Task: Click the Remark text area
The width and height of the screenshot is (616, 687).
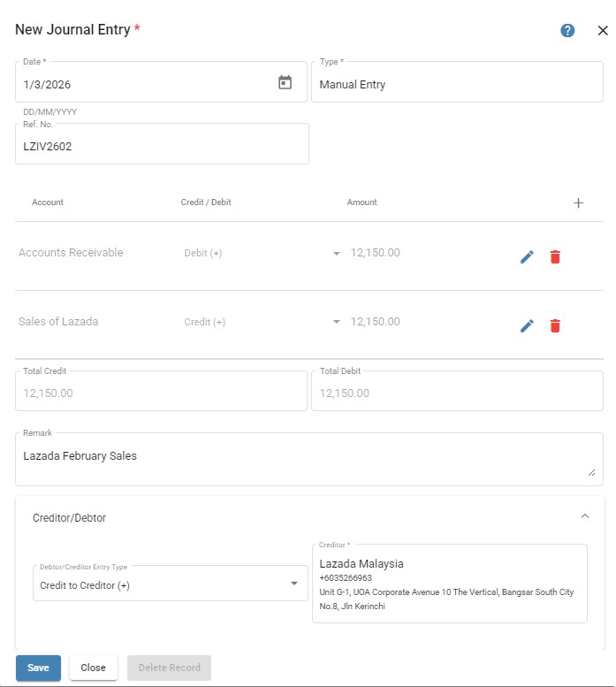Action: [x=300, y=458]
